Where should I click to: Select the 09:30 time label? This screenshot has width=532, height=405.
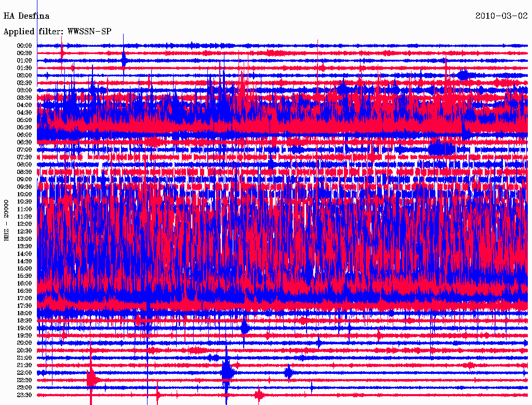pyautogui.click(x=24, y=187)
